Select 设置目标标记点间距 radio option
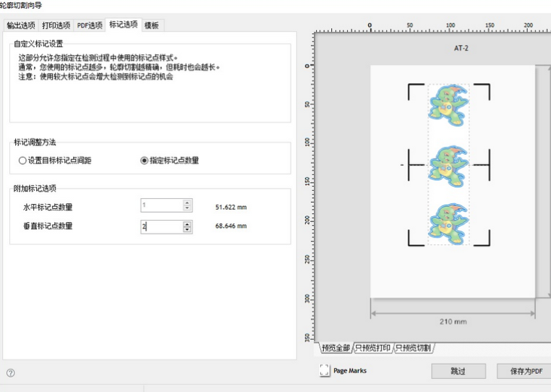This screenshot has height=392, width=551. 22,161
